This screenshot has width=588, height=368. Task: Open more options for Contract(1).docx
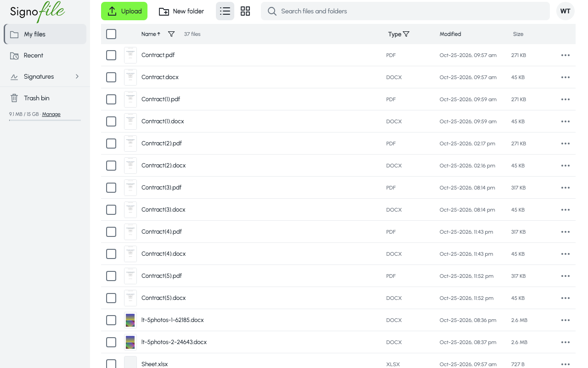click(565, 121)
